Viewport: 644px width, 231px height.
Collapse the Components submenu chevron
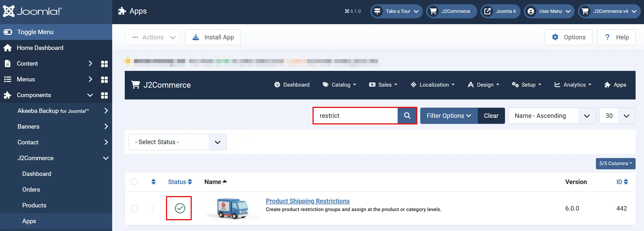pos(90,95)
